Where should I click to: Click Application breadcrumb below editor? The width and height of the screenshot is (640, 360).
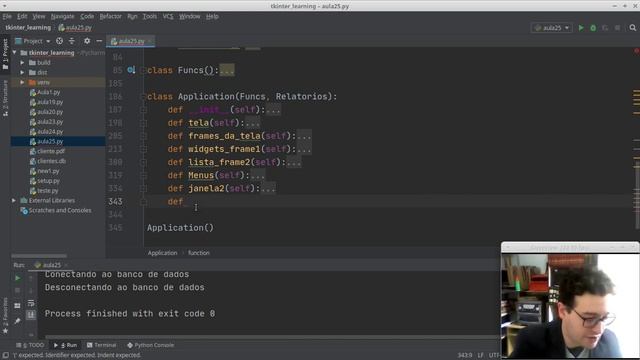pos(162,253)
